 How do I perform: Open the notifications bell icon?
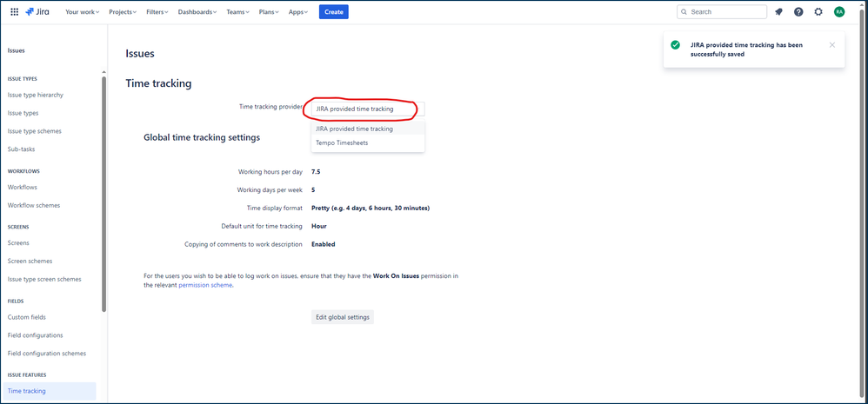click(x=778, y=11)
